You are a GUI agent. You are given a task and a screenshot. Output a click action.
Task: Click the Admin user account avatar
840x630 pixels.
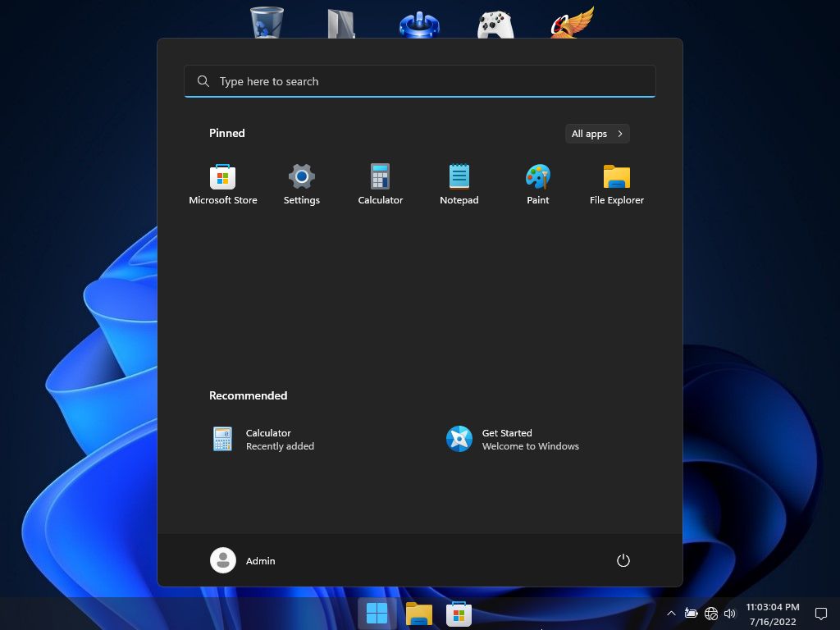tap(223, 560)
